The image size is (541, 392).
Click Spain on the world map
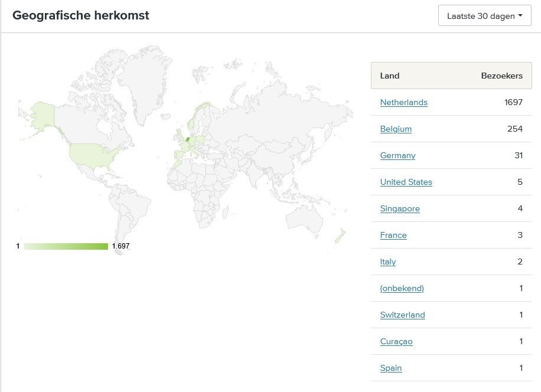click(178, 156)
